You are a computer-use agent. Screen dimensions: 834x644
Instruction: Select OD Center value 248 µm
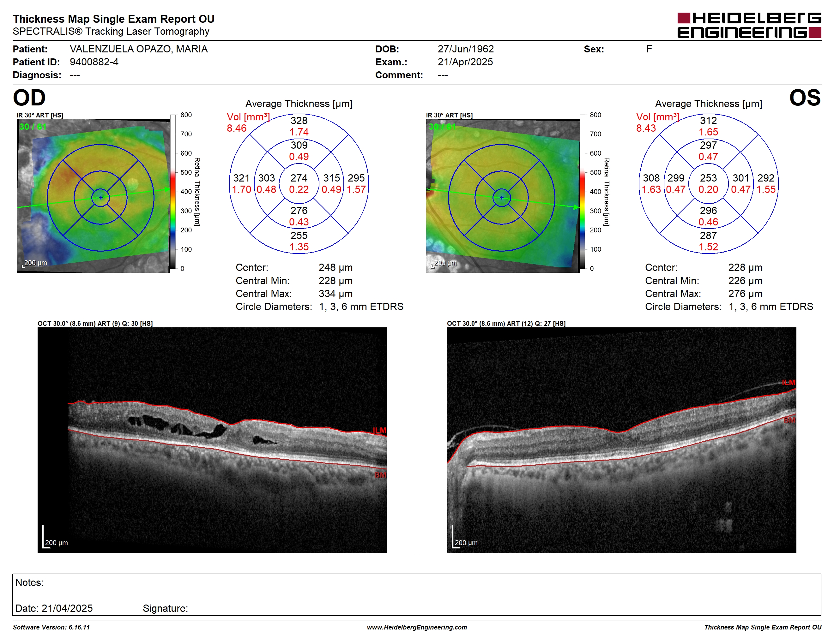(x=336, y=267)
